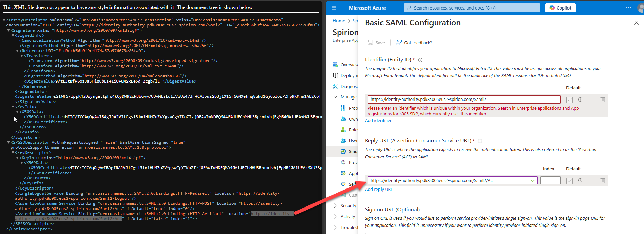Image resolution: width=644 pixels, height=234 pixels.
Task: Click the Reply URL Index input field
Action: coord(550,181)
